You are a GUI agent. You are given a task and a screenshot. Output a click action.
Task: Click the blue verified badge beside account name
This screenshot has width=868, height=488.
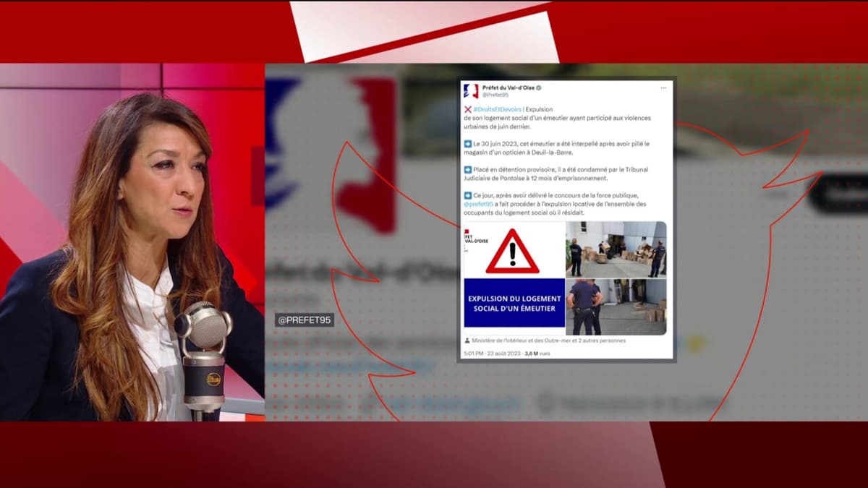[x=539, y=87]
